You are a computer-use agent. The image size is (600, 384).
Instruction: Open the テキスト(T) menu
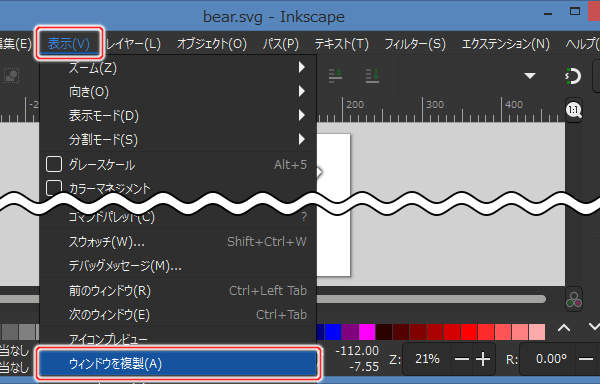coord(341,44)
